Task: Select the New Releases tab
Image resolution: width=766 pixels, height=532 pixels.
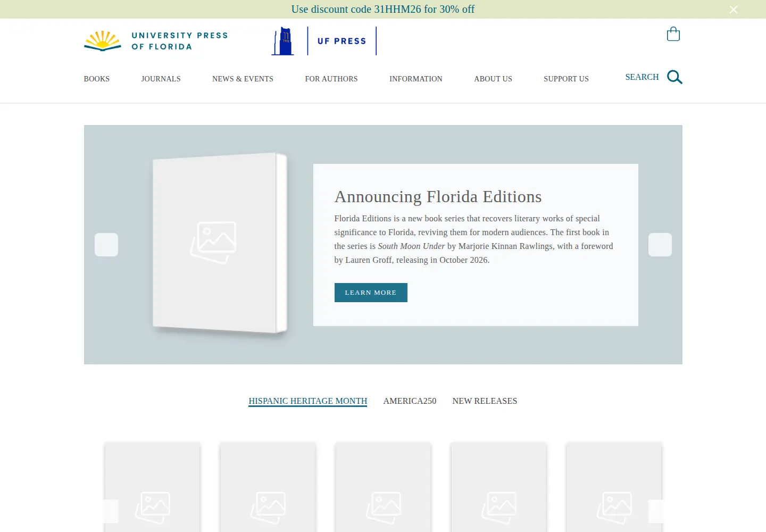Action: [x=485, y=401]
